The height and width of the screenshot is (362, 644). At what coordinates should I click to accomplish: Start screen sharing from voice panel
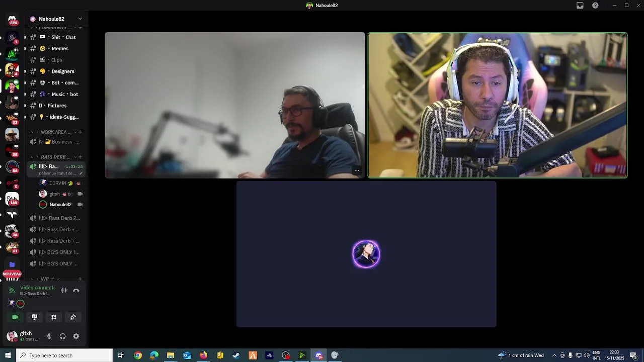click(x=35, y=317)
